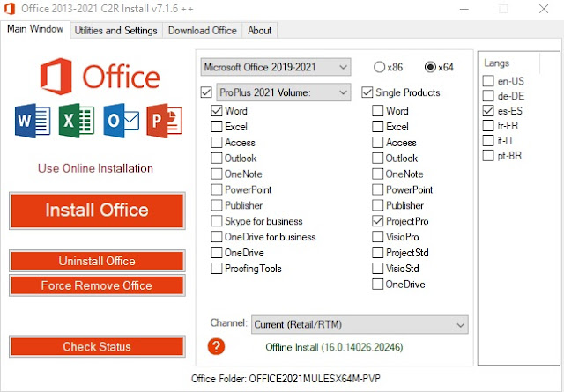Switch to Utilities and Settings tab

[x=115, y=31]
